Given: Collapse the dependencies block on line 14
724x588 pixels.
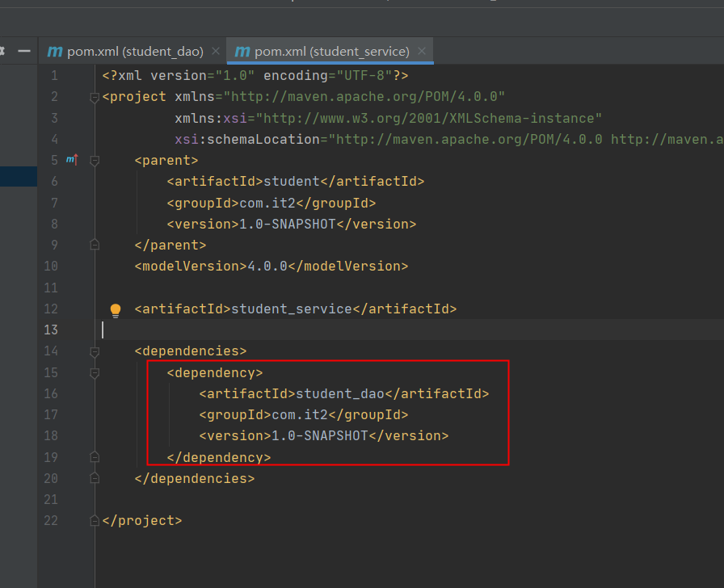Looking at the screenshot, I should [x=95, y=351].
